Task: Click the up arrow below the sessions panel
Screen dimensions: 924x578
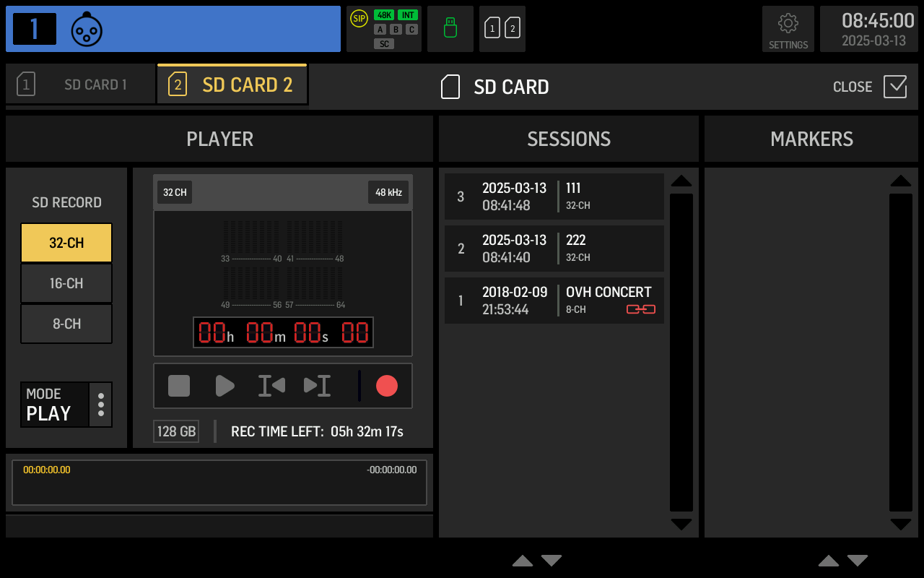Action: pos(523,561)
